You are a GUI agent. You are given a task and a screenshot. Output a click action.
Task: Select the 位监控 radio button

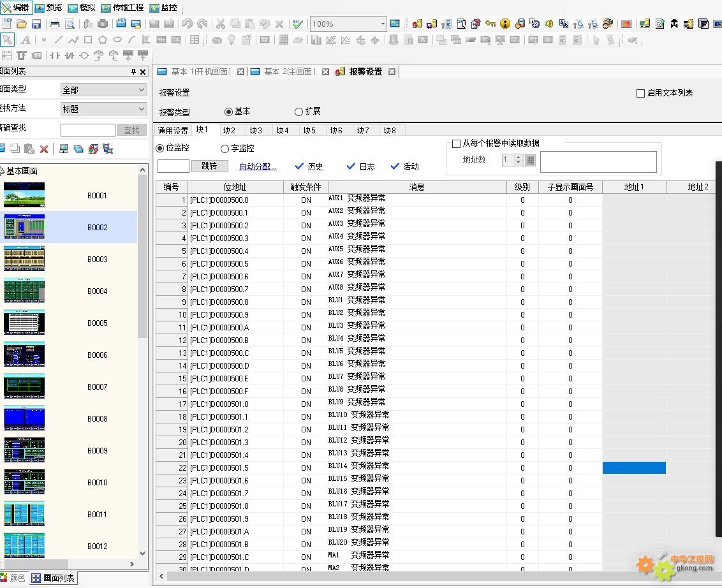tap(160, 148)
